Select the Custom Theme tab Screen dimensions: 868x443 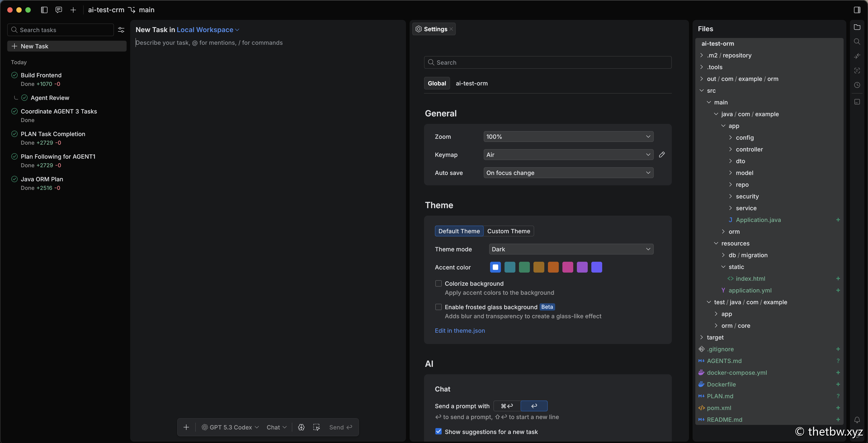[508, 231]
